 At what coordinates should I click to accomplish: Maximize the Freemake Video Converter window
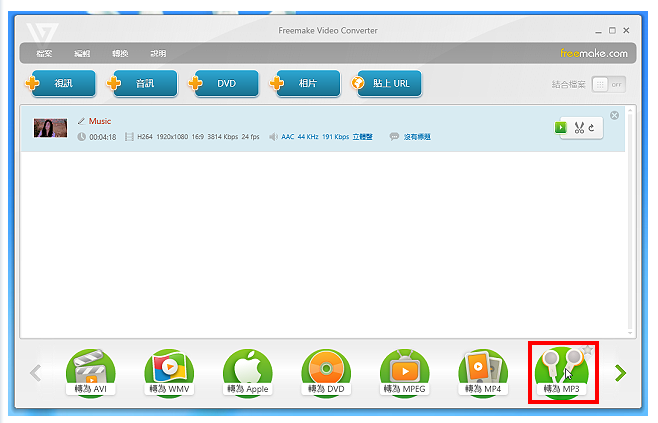pyautogui.click(x=612, y=31)
